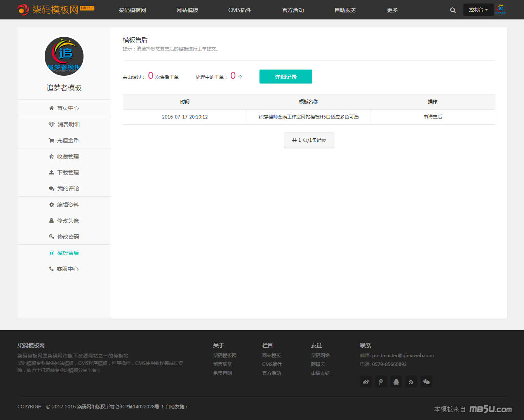Image resolution: width=524 pixels, height=420 pixels.
Task: Select CMS插件 in top navigation
Action: [x=240, y=10]
